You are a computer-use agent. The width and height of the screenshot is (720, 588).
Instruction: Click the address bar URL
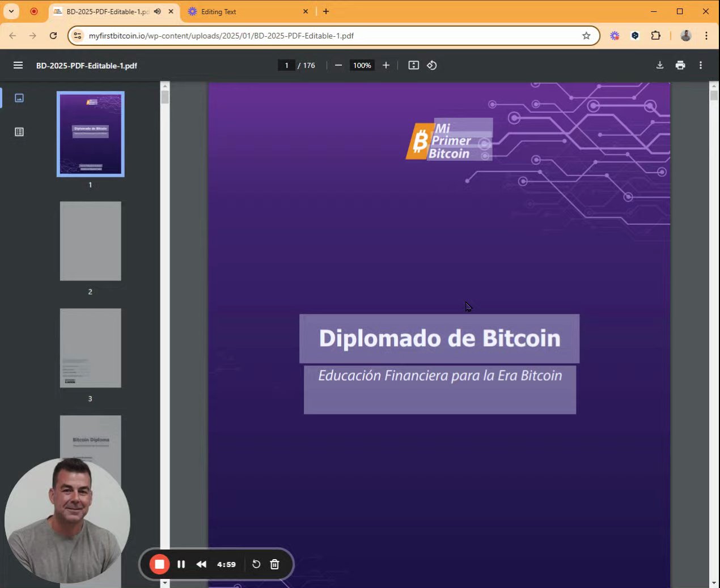(x=221, y=36)
